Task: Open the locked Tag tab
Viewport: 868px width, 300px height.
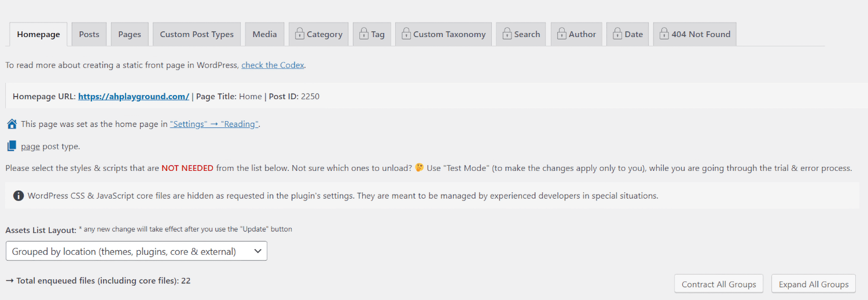Action: [x=372, y=34]
